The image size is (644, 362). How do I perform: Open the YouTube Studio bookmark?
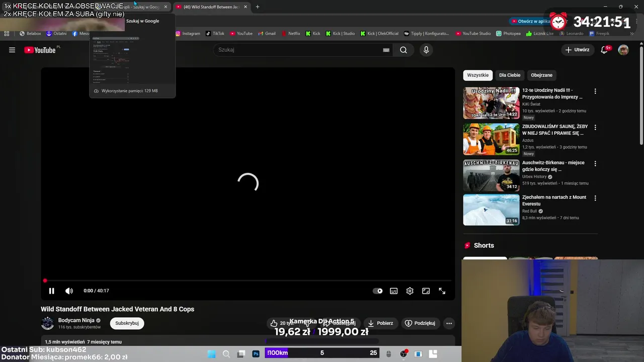pos(473,34)
